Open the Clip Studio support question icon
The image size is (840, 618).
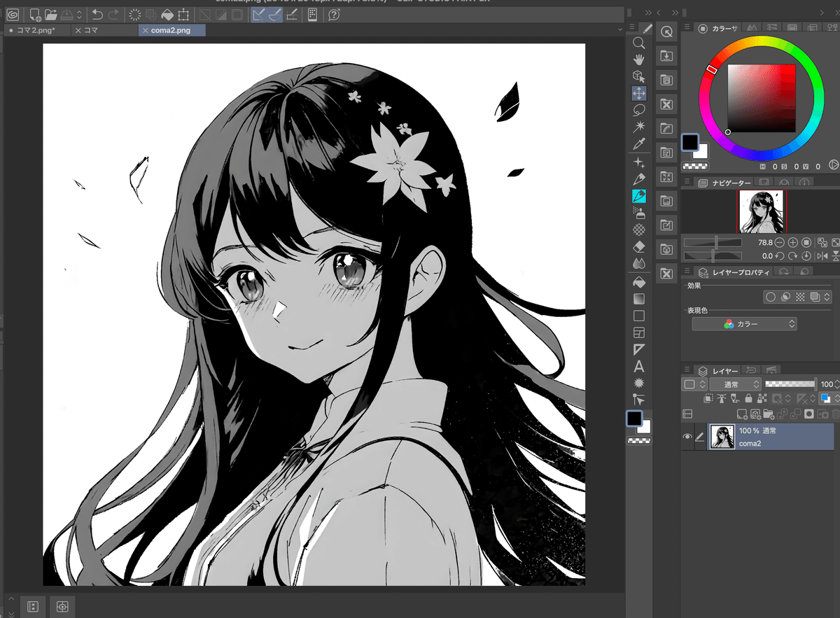point(334,14)
